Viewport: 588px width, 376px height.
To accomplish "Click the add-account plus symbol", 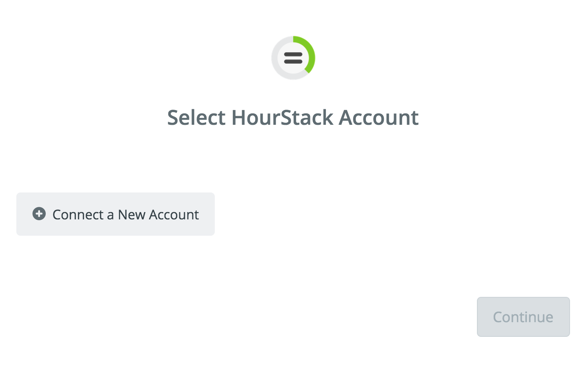I will (x=39, y=214).
